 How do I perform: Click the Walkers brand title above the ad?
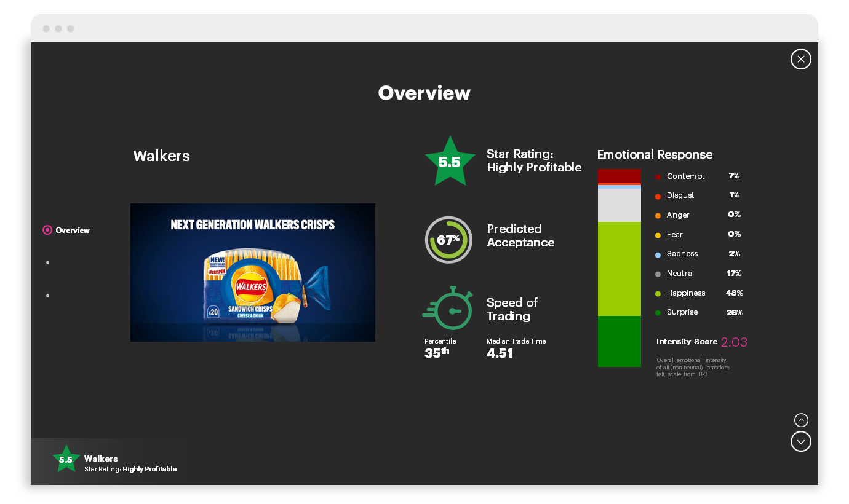[161, 156]
